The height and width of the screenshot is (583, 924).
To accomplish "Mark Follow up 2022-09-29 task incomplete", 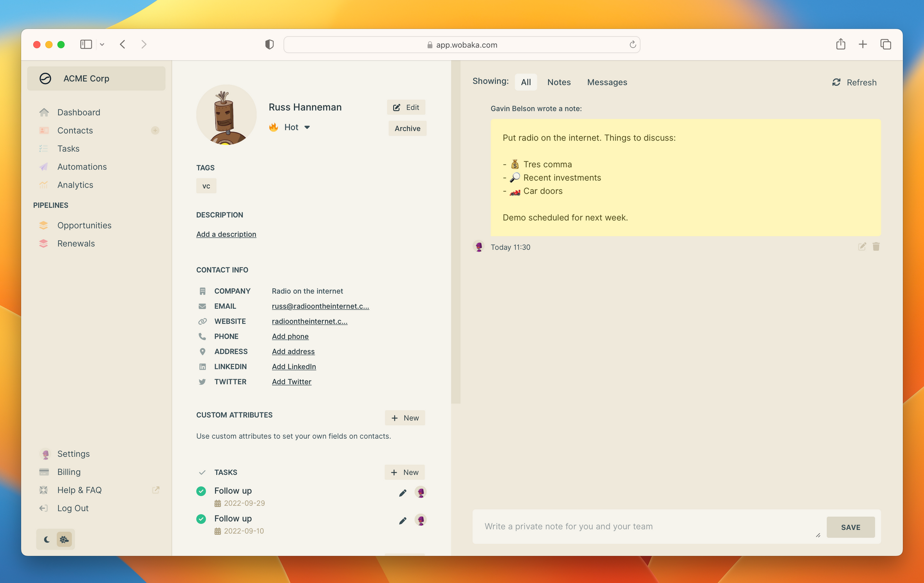I will 201,491.
